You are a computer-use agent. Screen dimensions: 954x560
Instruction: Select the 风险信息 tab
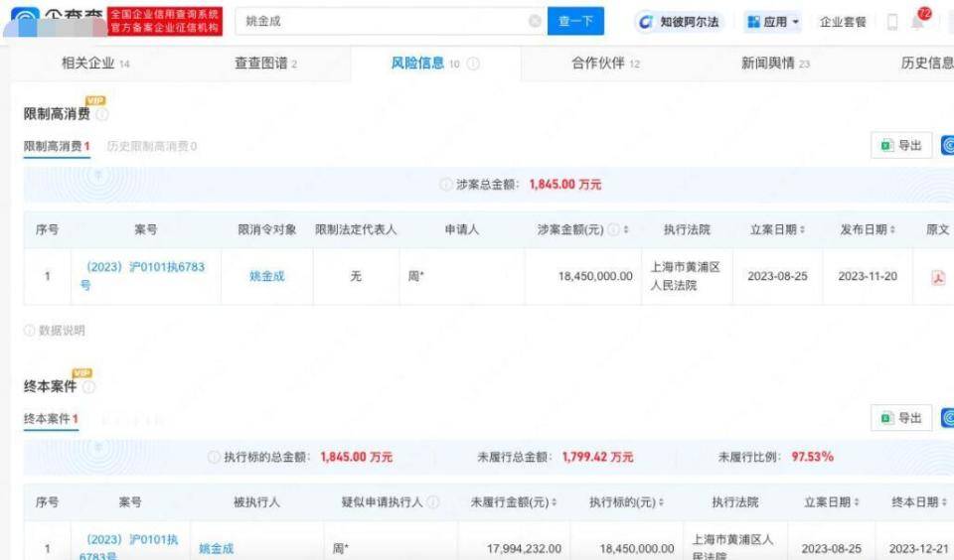tap(424, 64)
